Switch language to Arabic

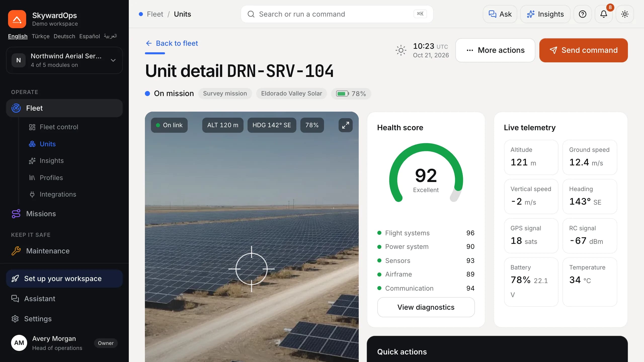point(110,36)
